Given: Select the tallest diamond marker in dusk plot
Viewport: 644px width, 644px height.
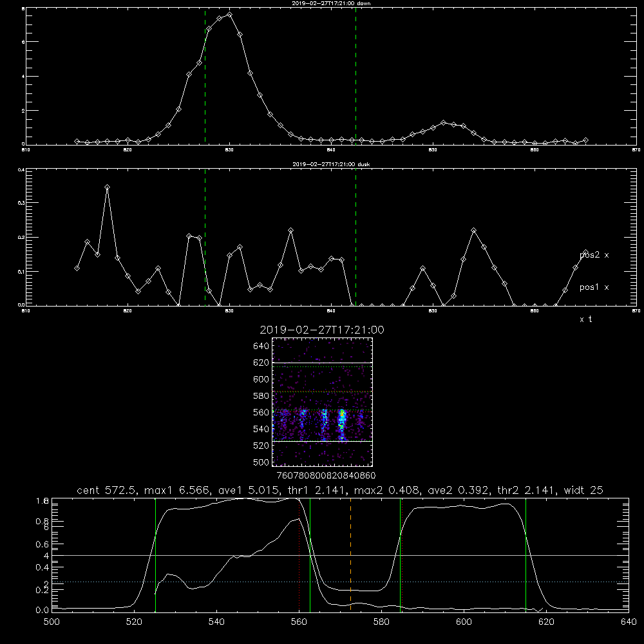Looking at the screenshot, I should [x=107, y=187].
